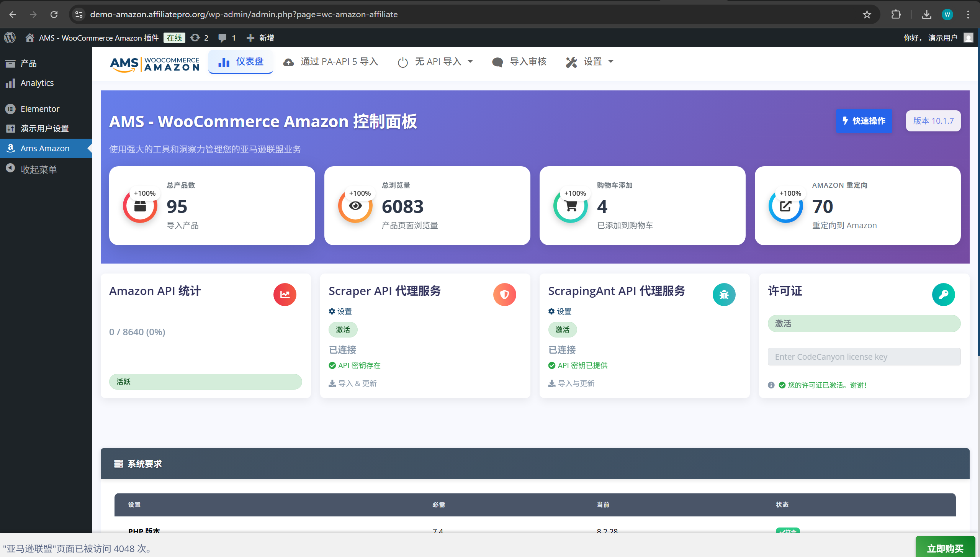
Task: Click the site title AMS - WooCommerce Amazon 插件
Action: [x=98, y=38]
